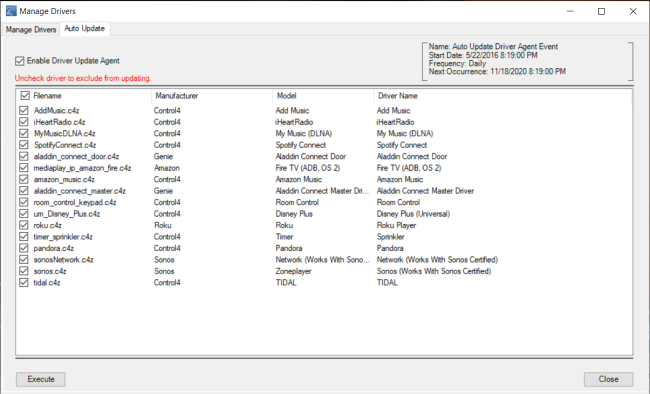The height and width of the screenshot is (394, 650).
Task: Uncheck the aladdin_connect_master.c4z checkbox
Action: point(24,191)
